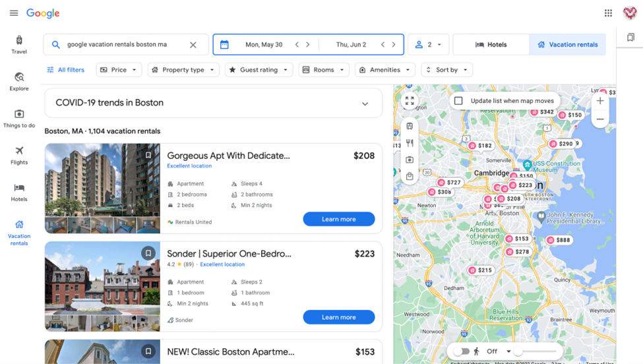This screenshot has width=643, height=364.
Task: Open the guests count dropdown
Action: click(x=429, y=44)
